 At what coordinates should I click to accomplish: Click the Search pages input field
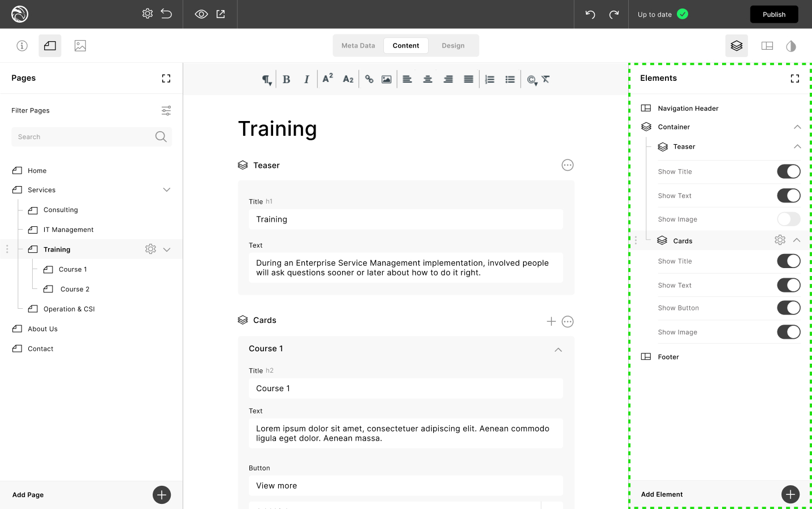(x=85, y=137)
